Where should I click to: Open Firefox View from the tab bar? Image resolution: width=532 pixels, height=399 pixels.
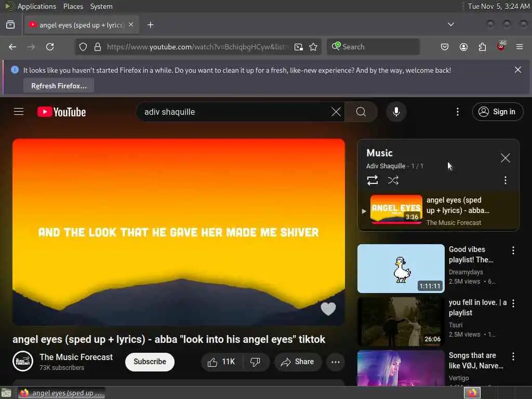[x=10, y=25]
